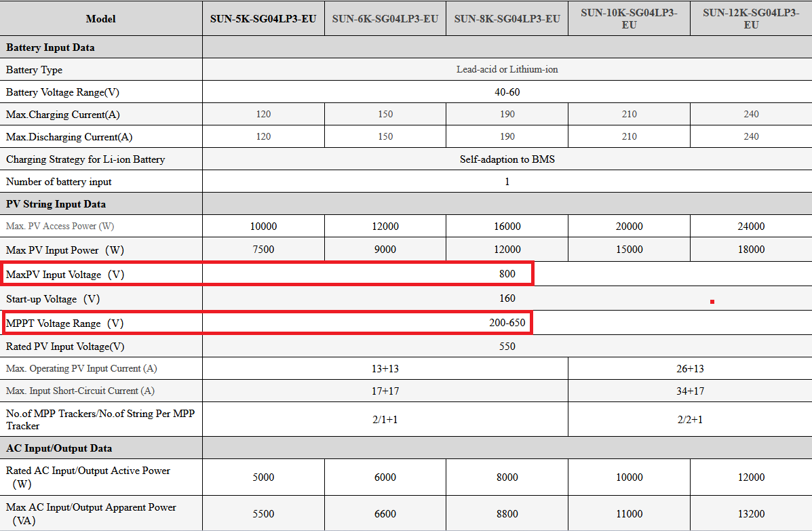Select the 2/2+1 MPP trackers value
Image resolution: width=812 pixels, height=531 pixels.
[690, 420]
